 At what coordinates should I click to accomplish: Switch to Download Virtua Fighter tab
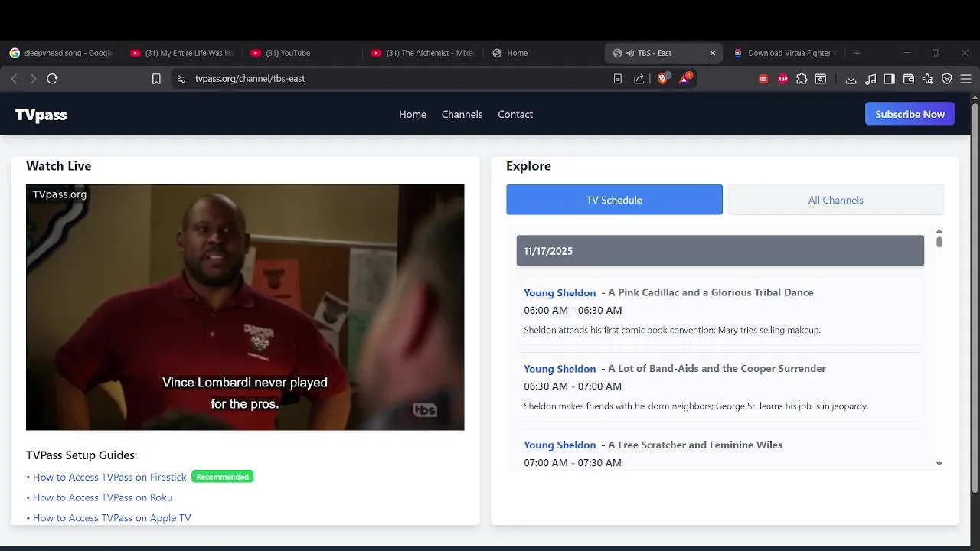pyautogui.click(x=785, y=53)
